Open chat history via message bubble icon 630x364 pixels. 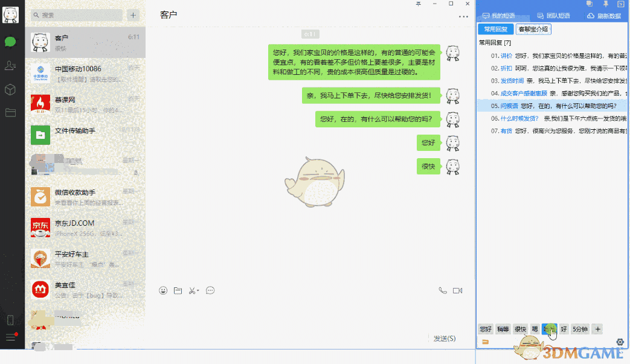tap(210, 290)
